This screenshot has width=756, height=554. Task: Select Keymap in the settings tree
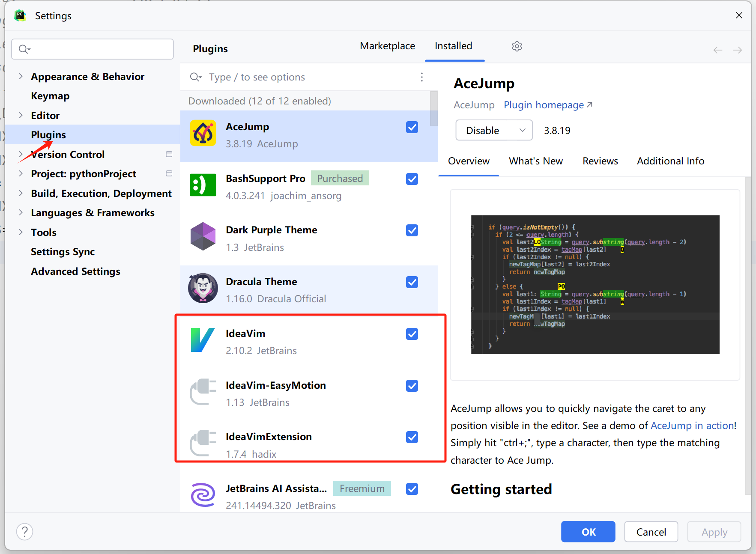coord(50,96)
